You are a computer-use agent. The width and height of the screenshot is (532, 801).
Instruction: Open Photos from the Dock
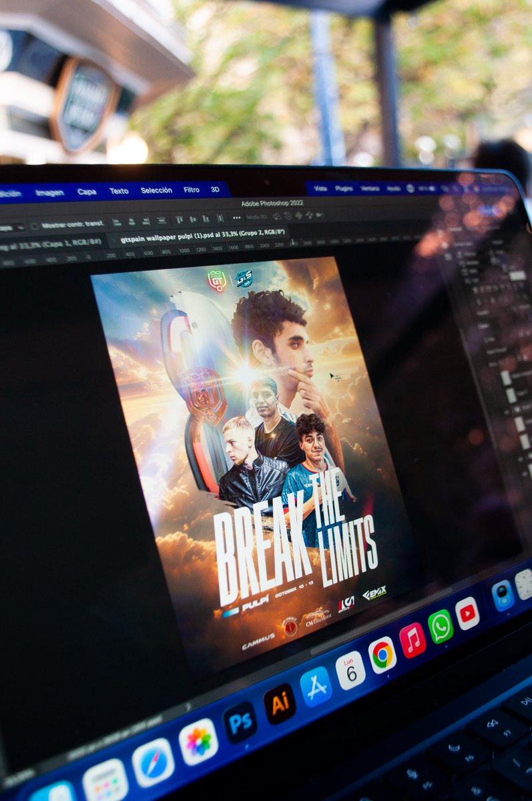(198, 742)
